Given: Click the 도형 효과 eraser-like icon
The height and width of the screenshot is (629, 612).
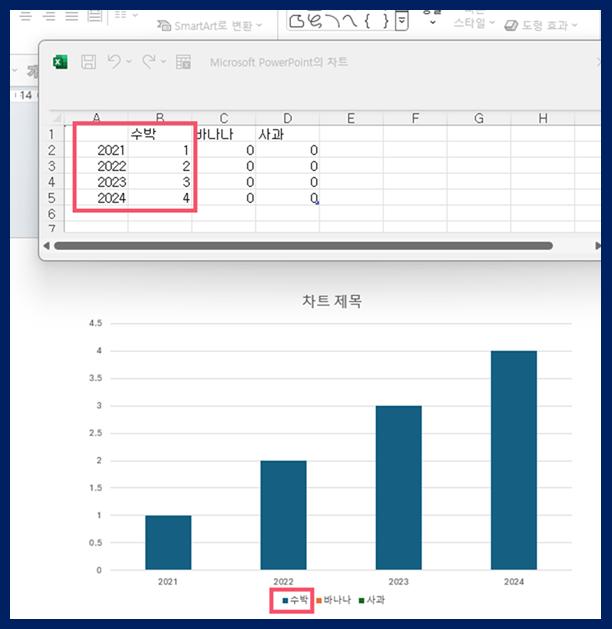Looking at the screenshot, I should [x=511, y=26].
